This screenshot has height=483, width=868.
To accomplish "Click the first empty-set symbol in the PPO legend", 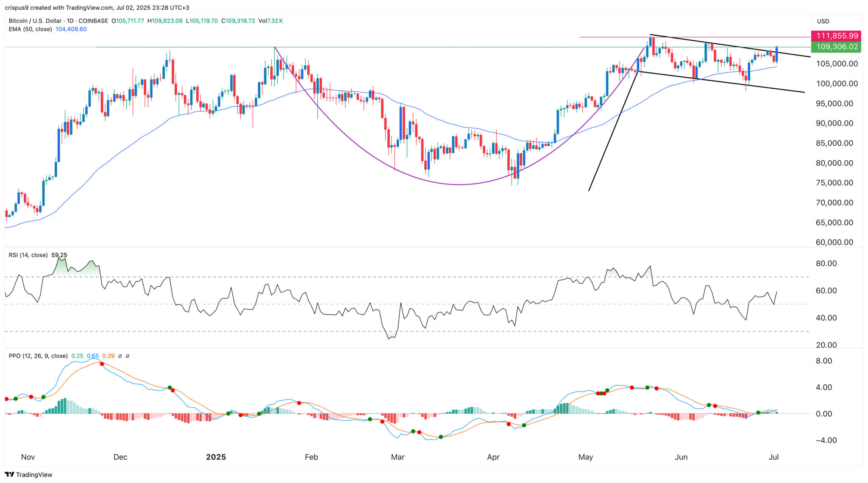I will [120, 356].
